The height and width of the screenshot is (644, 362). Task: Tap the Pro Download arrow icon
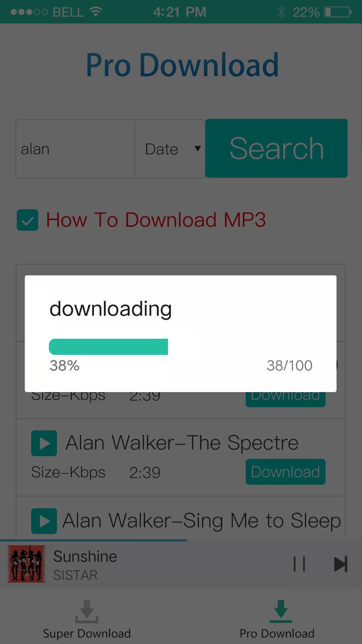[x=281, y=611]
